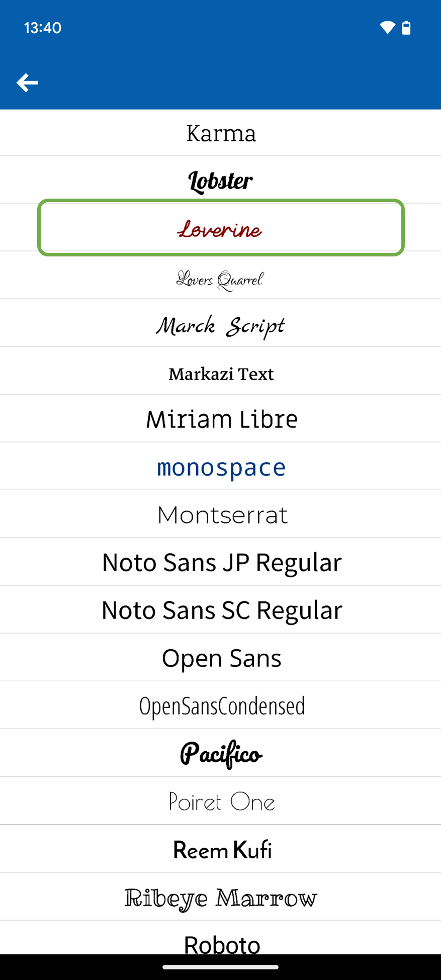Select the highlighted Loverine font
This screenshot has width=441, height=980.
221,228
